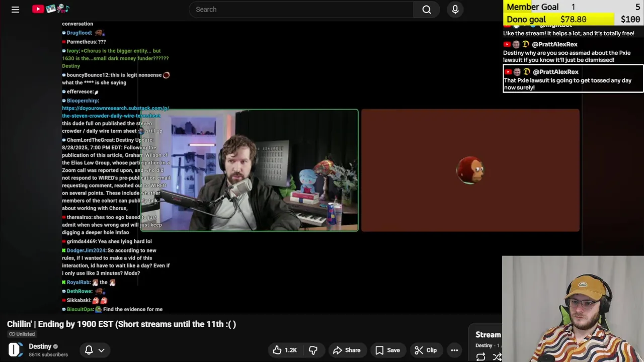This screenshot has height=362, width=644.
Task: Click the 'Like the stream!' reminder message
Action: pyautogui.click(x=569, y=33)
